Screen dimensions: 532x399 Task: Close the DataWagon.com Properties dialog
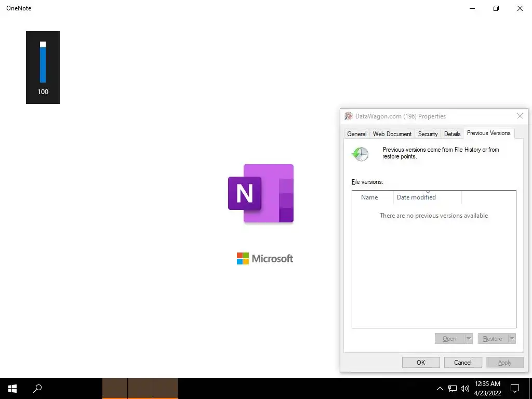coord(520,116)
